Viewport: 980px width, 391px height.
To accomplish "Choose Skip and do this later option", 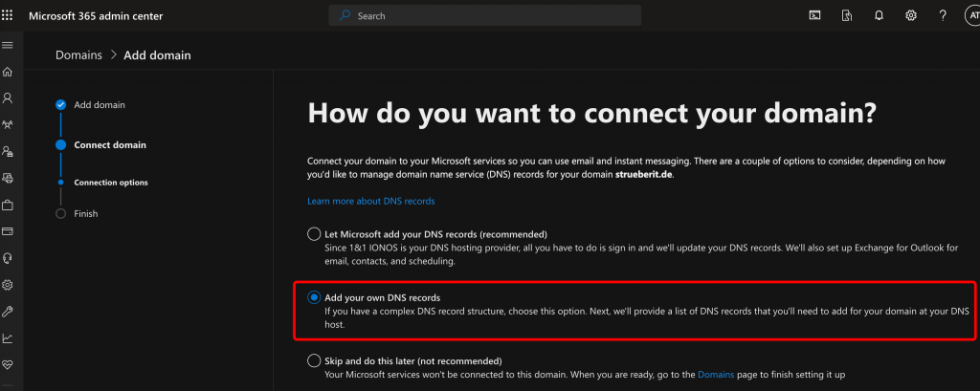I will pyautogui.click(x=314, y=360).
